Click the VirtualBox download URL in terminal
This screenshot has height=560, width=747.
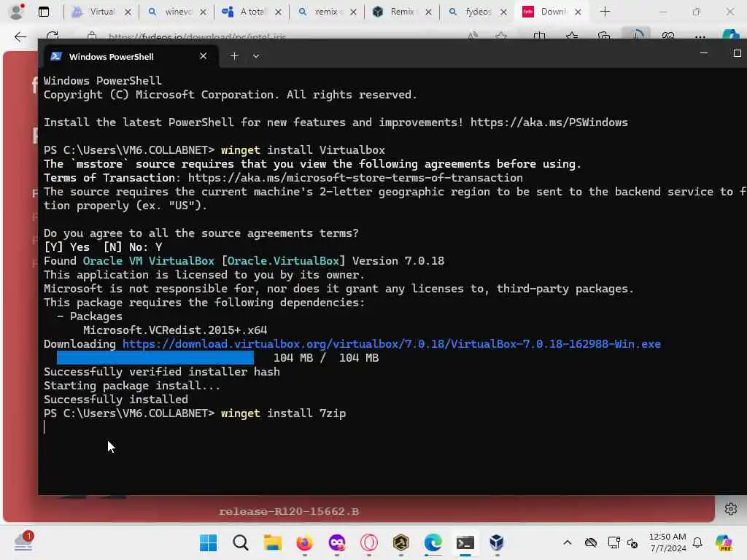tap(391, 344)
